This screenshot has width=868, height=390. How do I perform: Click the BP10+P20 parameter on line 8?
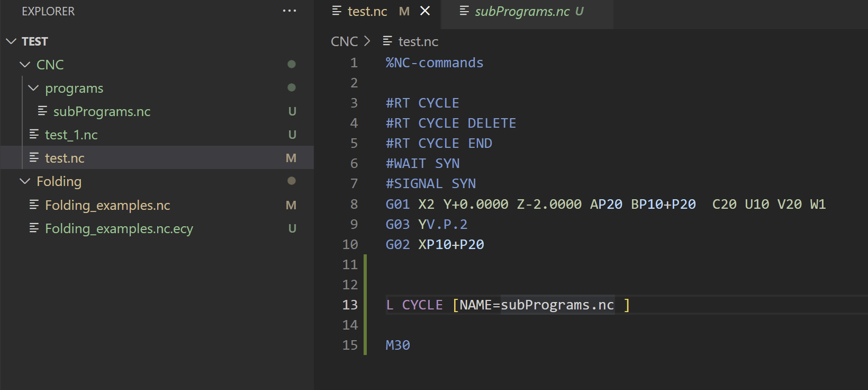pos(663,204)
